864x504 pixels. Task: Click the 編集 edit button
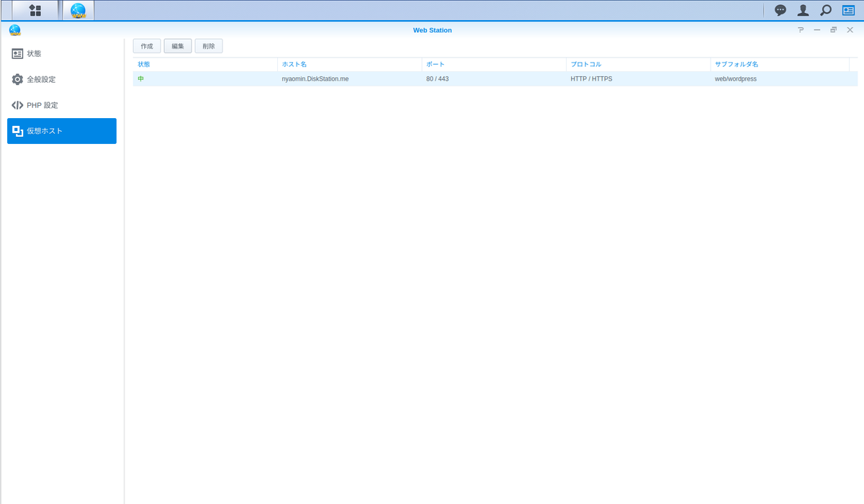(x=178, y=46)
